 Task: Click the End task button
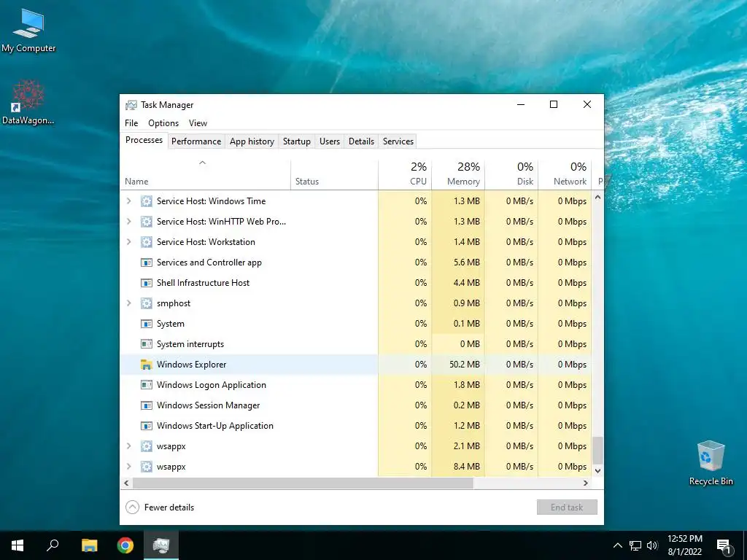(567, 507)
